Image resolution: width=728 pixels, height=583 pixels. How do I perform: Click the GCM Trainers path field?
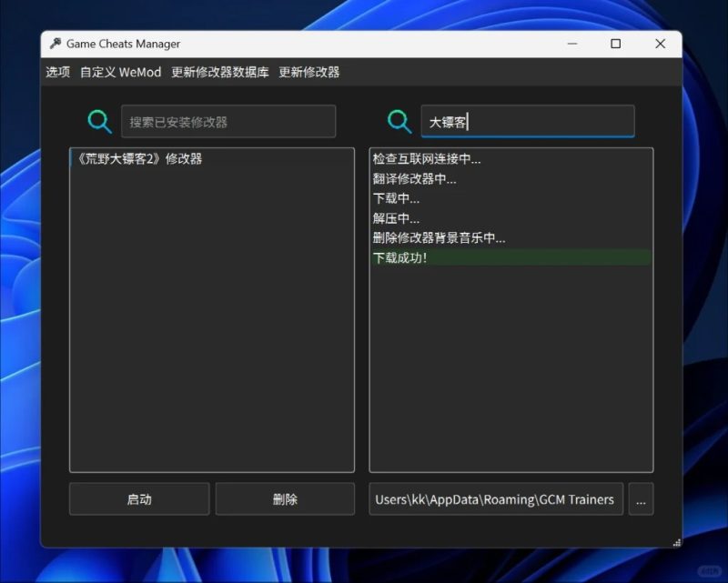[x=495, y=498]
